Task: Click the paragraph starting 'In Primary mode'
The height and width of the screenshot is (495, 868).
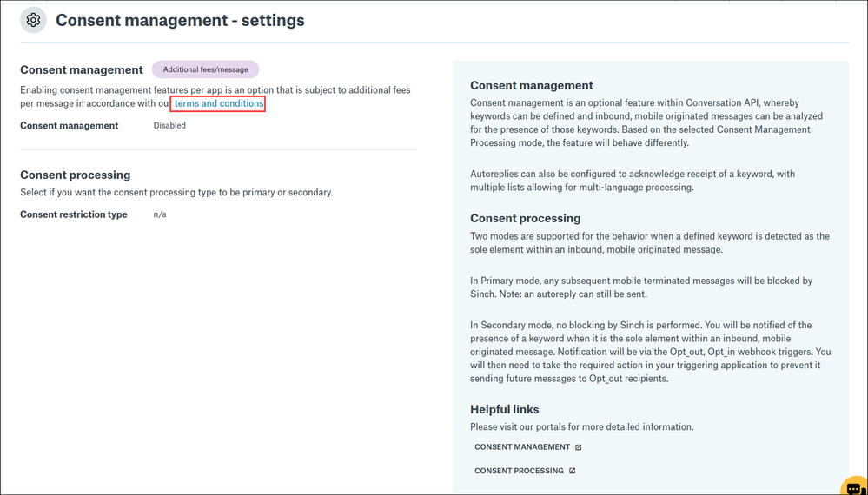Action: (x=640, y=287)
